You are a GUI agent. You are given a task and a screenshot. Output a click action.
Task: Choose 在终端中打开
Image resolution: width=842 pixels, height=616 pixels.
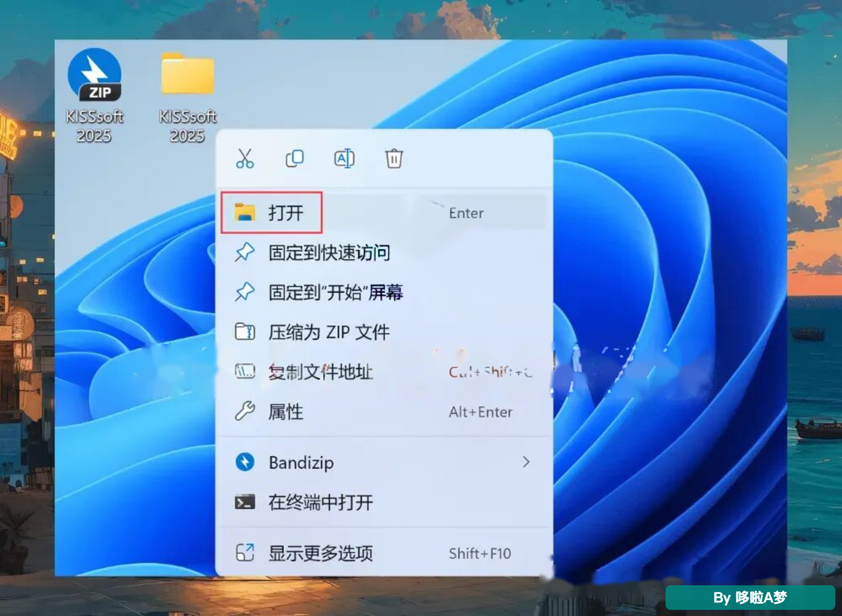384,502
